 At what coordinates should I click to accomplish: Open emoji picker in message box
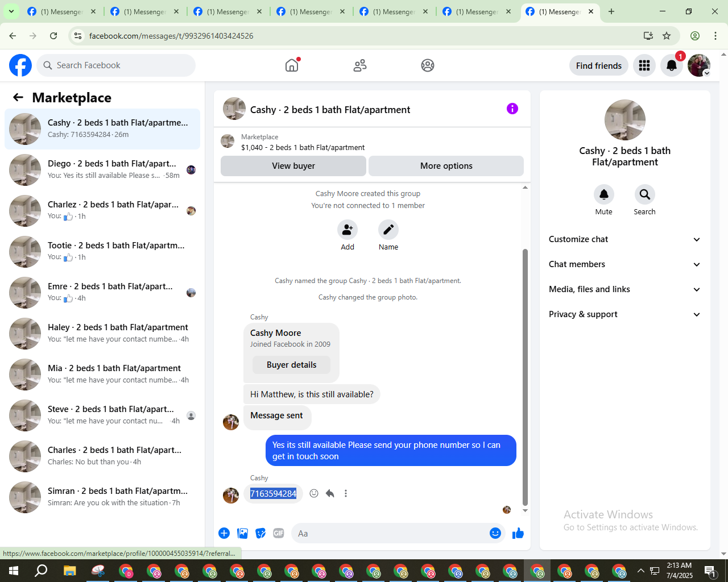(x=495, y=533)
